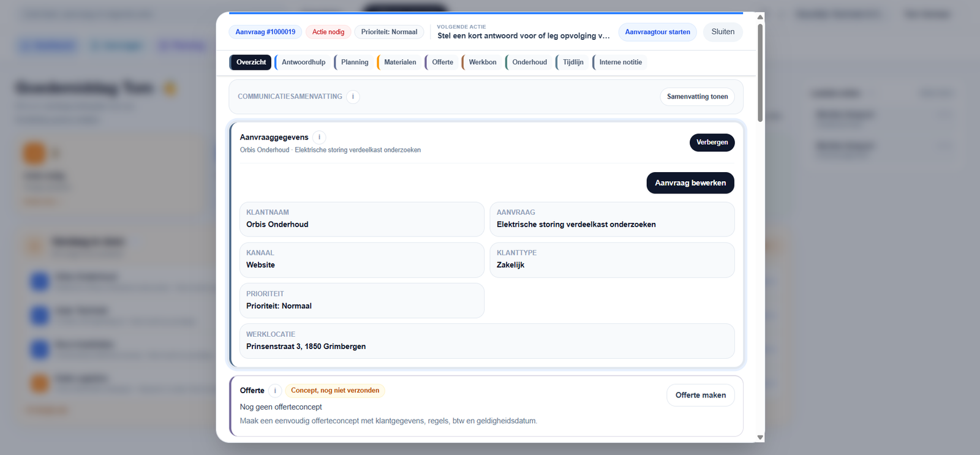Click info icon beside Aanvraaggegevens heading

tap(319, 137)
